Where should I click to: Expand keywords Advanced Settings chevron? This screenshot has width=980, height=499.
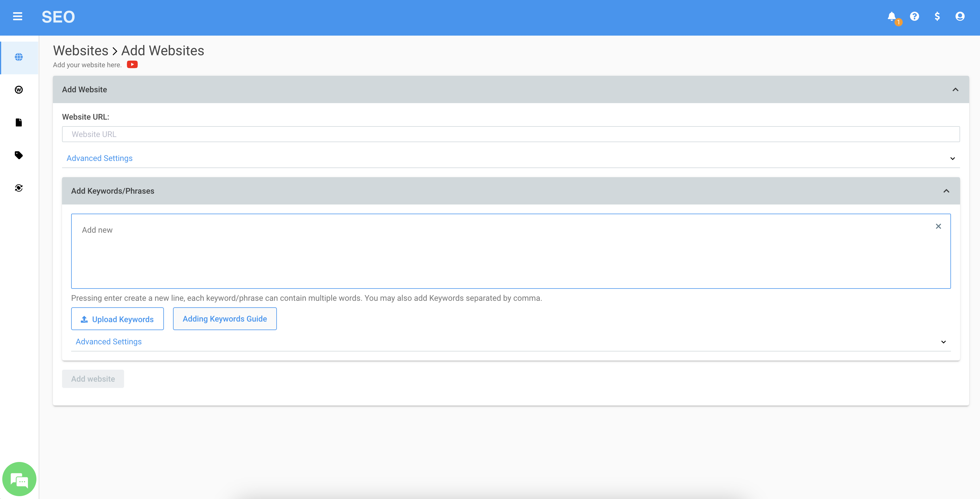tap(943, 342)
